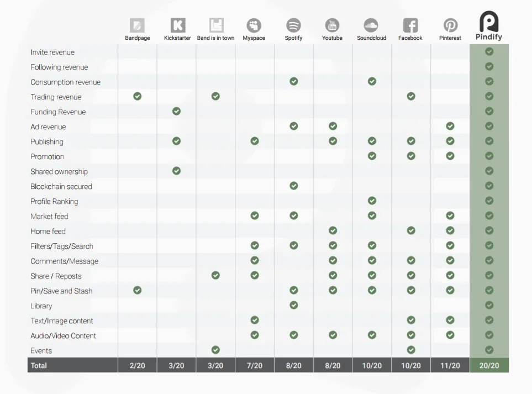Click Myspace's Publishing checkmark
This screenshot has height=394, width=532.
pos(255,141)
